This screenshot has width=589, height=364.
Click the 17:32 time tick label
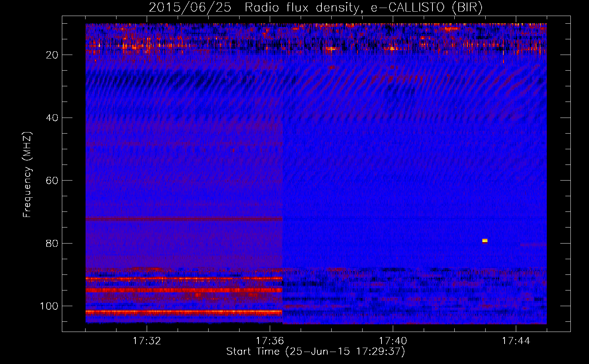click(x=147, y=341)
